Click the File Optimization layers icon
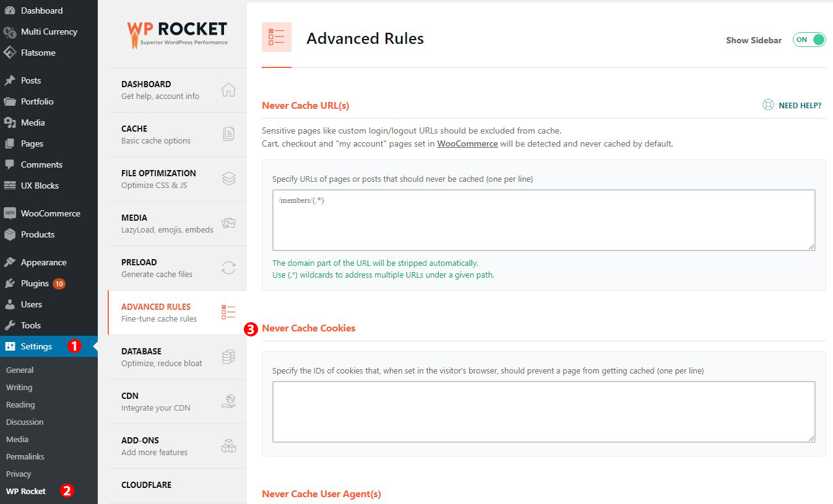The image size is (833, 504). [x=228, y=179]
